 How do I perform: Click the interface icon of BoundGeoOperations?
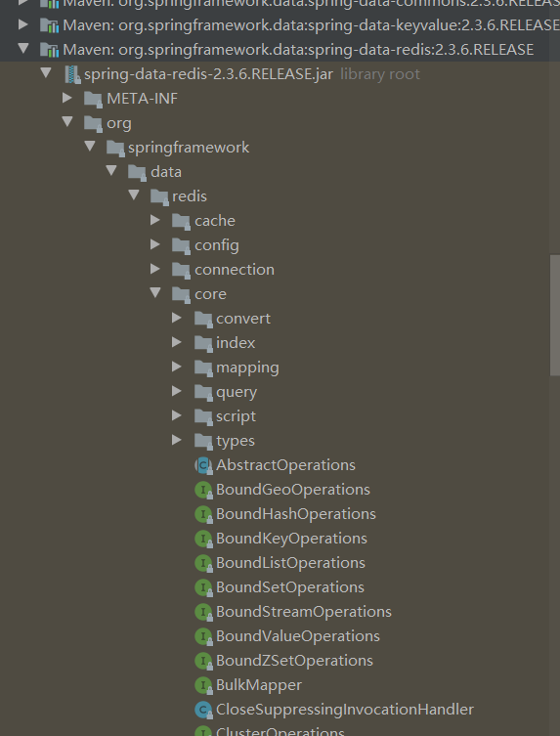point(203,490)
